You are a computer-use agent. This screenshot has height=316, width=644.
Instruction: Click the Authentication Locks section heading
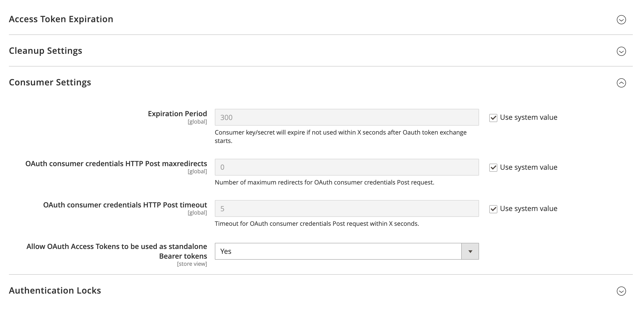(55, 291)
